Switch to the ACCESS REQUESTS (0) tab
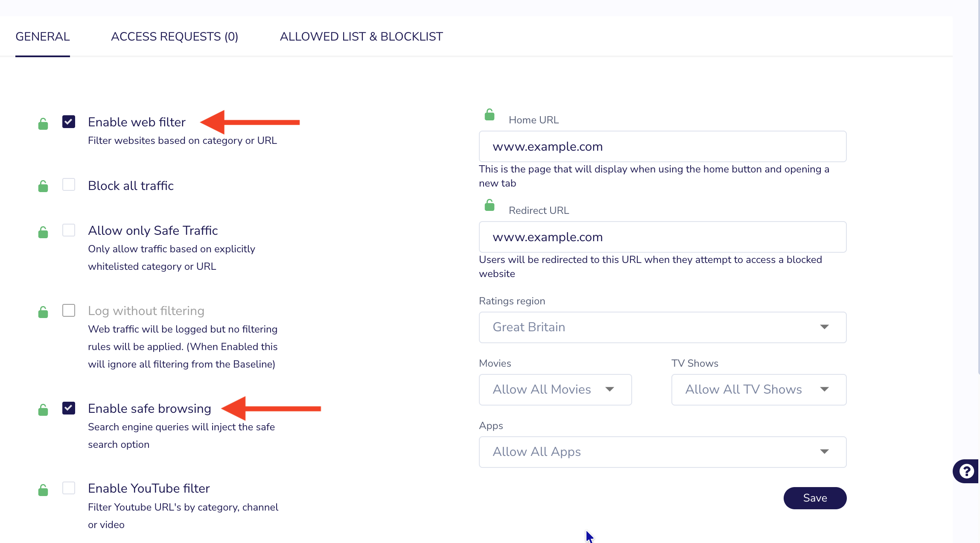The width and height of the screenshot is (980, 543). [x=175, y=37]
